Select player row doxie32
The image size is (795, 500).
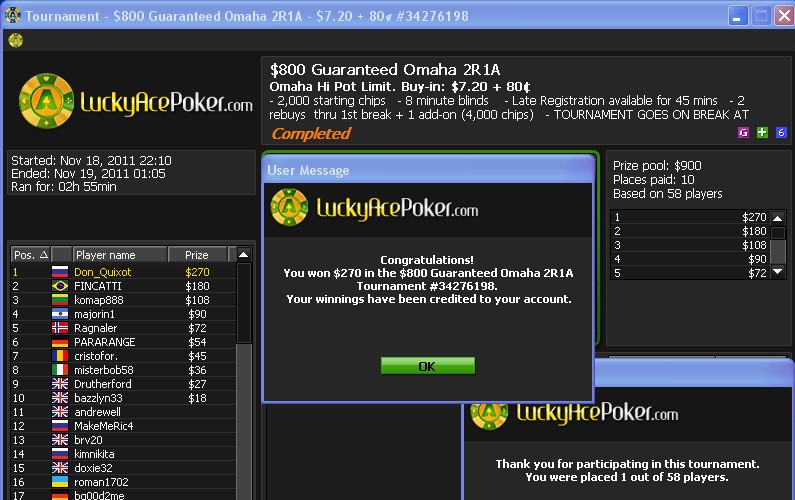point(123,468)
